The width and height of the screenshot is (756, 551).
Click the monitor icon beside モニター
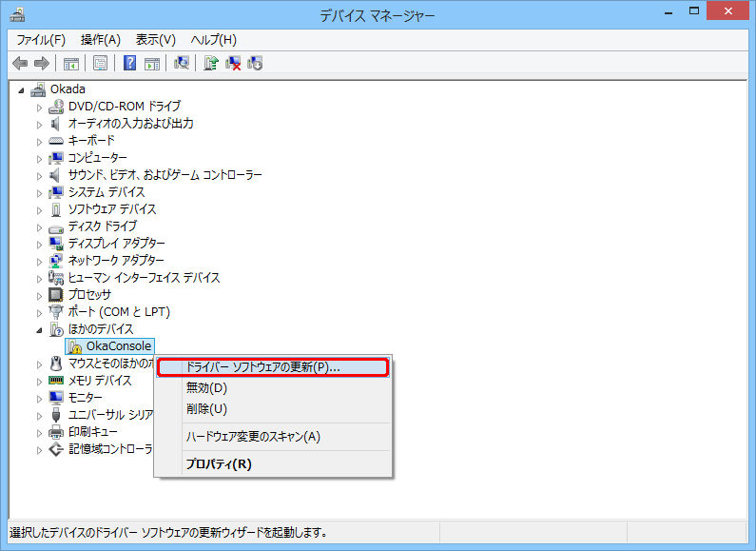click(x=56, y=398)
